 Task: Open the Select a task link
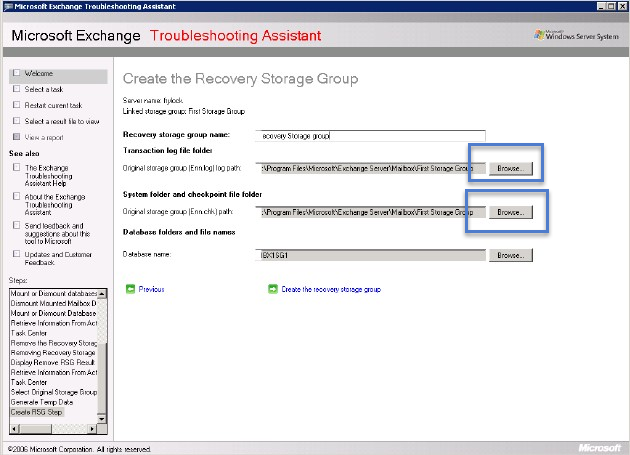point(44,89)
